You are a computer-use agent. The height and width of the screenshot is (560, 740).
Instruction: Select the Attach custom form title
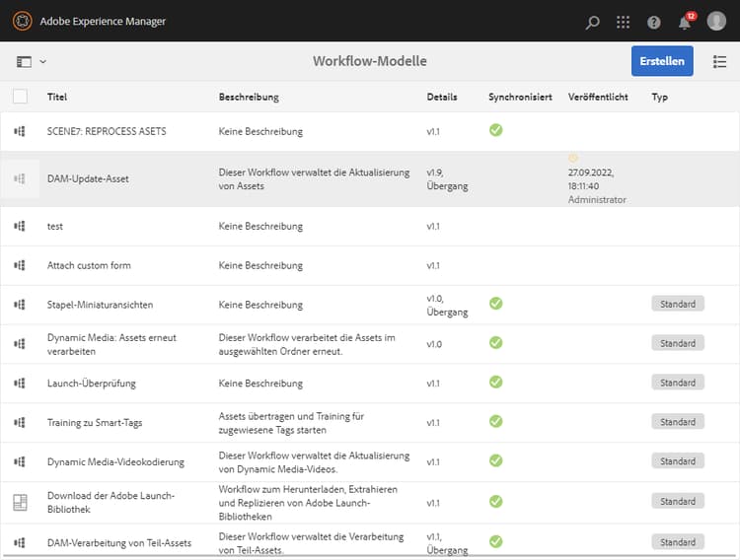(x=89, y=265)
